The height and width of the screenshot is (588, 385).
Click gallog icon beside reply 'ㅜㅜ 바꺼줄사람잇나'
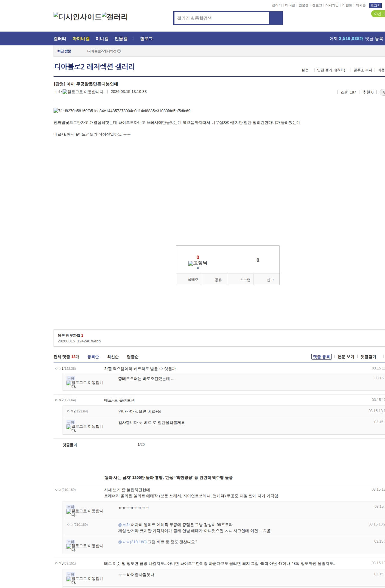coord(85,580)
